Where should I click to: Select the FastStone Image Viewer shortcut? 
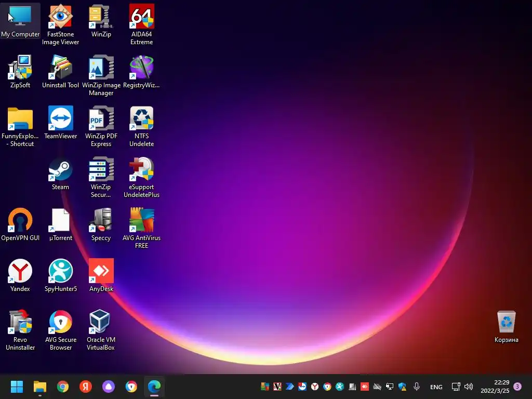(x=60, y=24)
